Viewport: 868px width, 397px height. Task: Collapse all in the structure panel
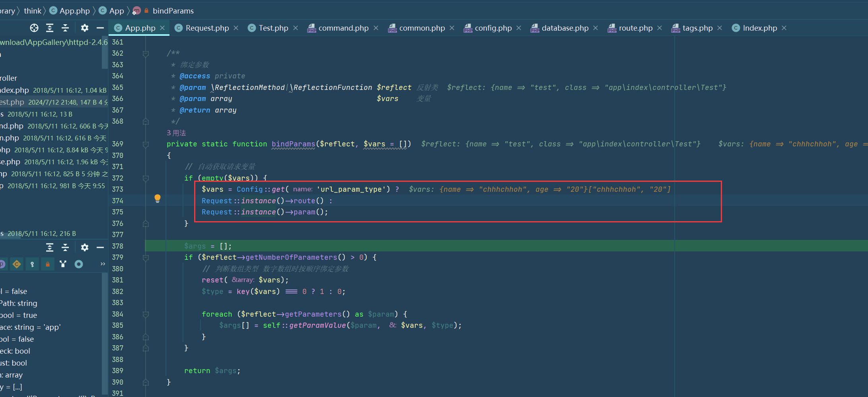65,247
